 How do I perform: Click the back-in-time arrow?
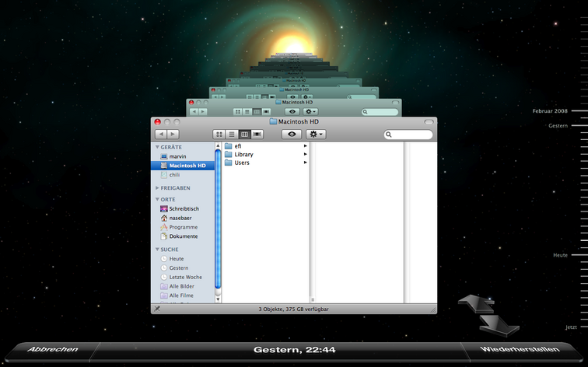(x=474, y=302)
